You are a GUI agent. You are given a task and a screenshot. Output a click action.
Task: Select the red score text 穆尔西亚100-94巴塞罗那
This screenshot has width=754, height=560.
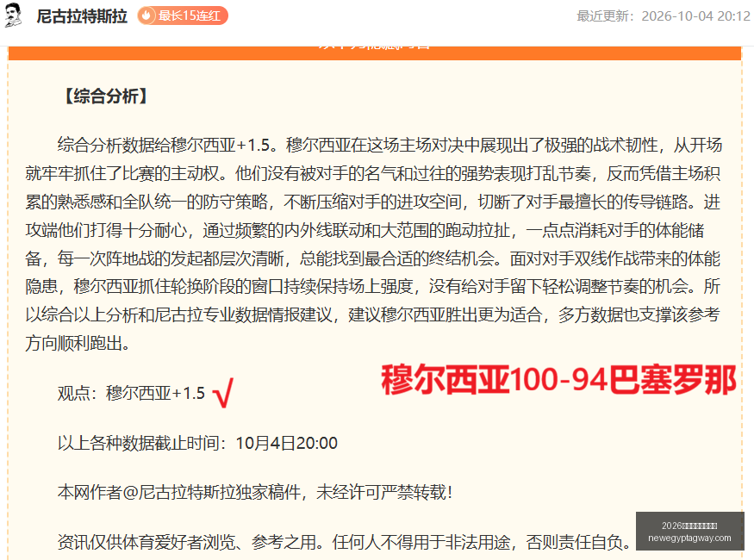[558, 380]
